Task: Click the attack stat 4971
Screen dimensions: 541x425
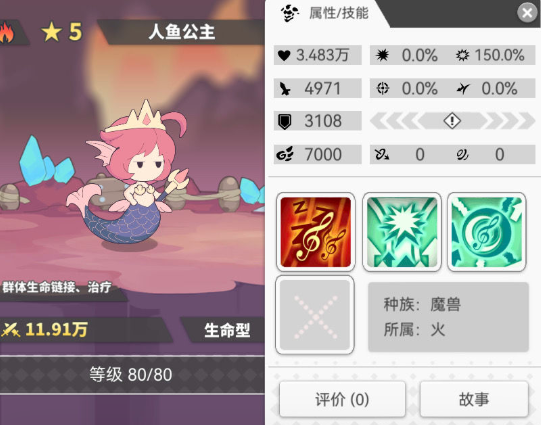Action: coord(318,88)
